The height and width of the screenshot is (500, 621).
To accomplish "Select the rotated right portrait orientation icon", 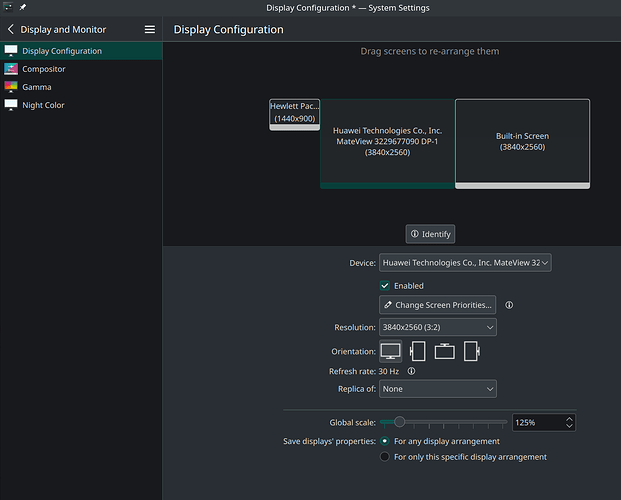I will point(471,351).
